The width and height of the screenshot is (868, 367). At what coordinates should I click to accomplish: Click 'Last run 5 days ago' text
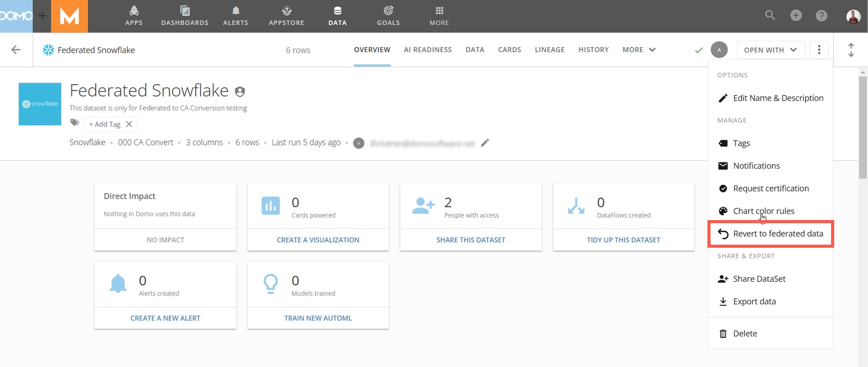(306, 142)
